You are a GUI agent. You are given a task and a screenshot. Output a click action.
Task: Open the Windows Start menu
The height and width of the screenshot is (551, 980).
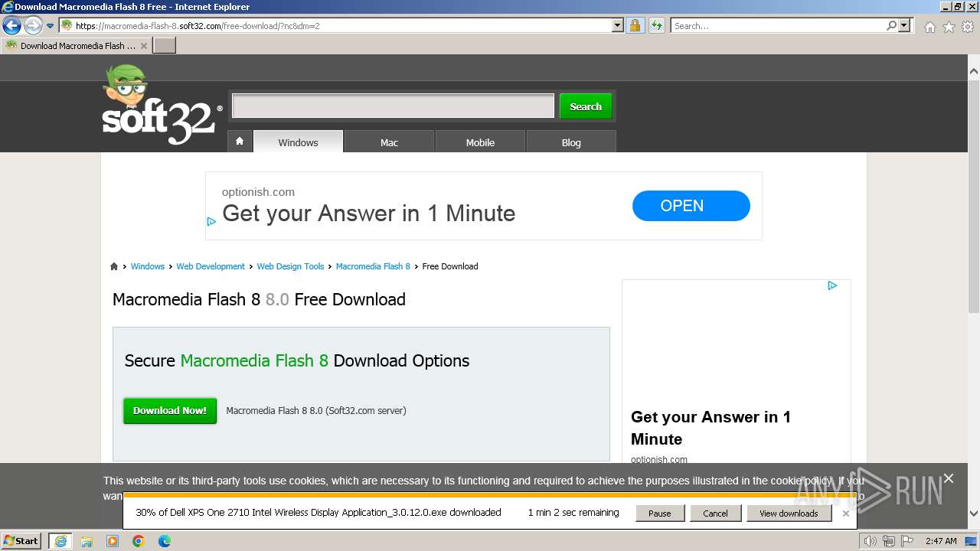21,540
